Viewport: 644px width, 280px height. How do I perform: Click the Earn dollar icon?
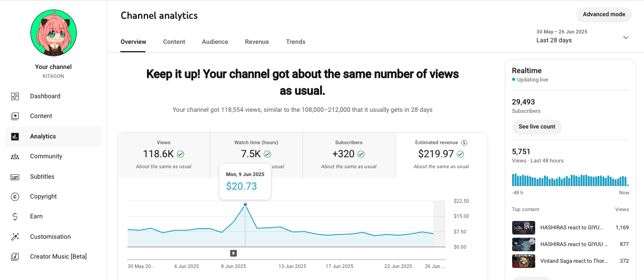pos(15,216)
